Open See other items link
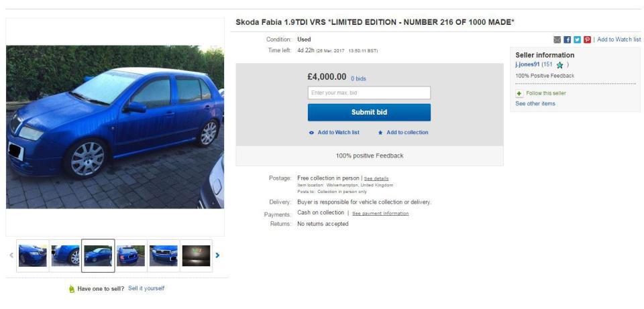644x309 pixels. pos(535,104)
